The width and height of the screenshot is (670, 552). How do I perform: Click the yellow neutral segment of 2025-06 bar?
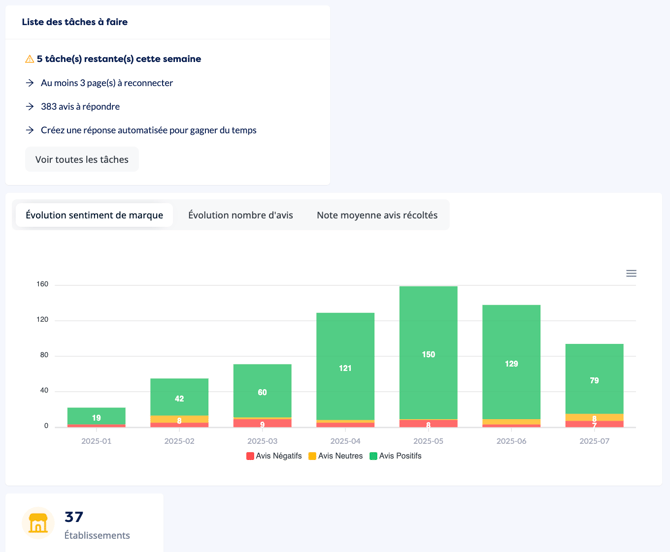coord(511,422)
